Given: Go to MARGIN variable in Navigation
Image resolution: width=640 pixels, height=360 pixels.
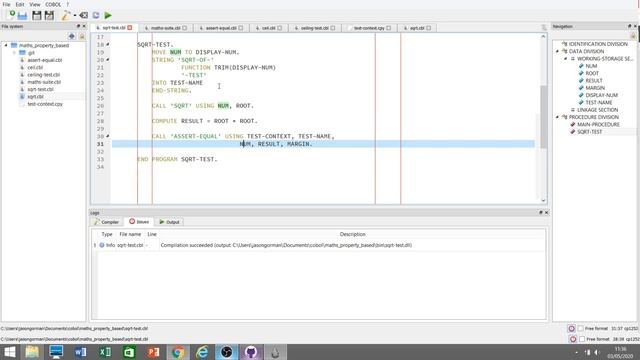Looking at the screenshot, I should [595, 88].
